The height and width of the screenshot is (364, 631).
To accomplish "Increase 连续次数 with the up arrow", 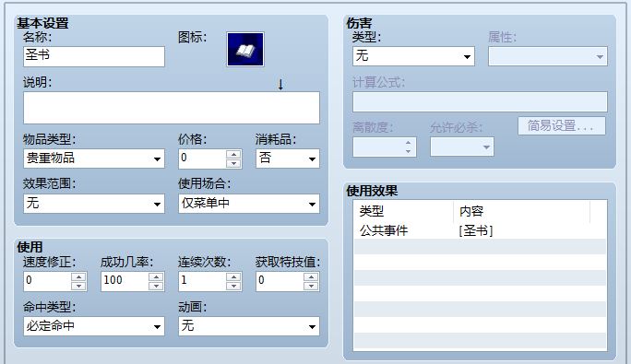I will (x=233, y=276).
